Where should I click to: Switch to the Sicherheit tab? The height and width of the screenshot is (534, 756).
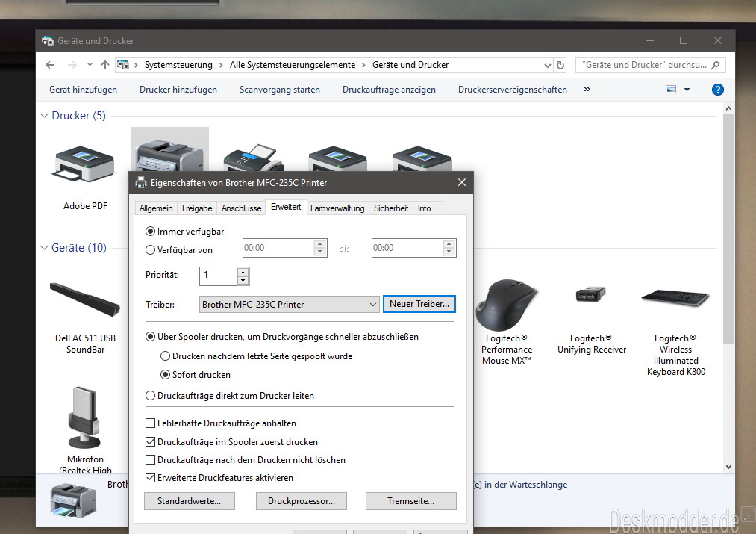click(391, 208)
